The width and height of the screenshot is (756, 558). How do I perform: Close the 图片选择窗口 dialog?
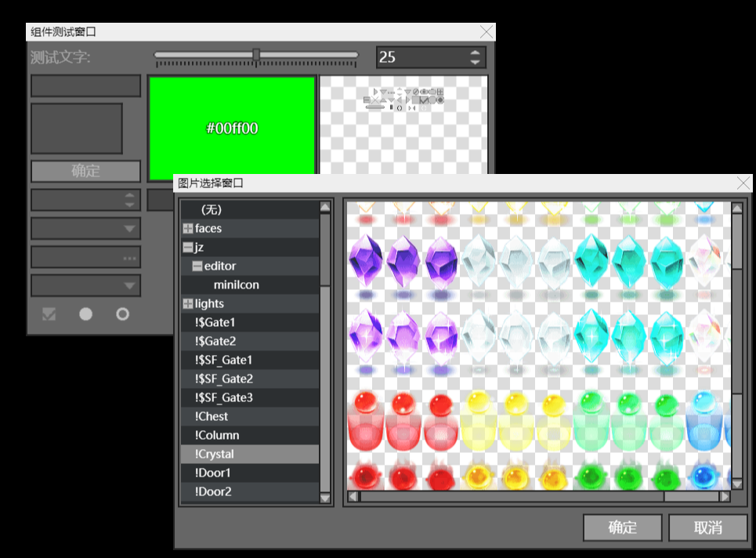tap(743, 183)
